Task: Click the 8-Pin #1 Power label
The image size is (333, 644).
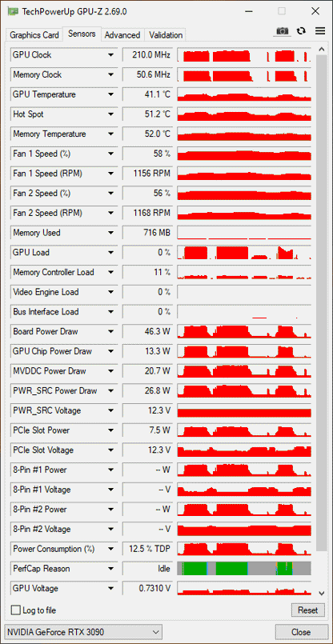Action: click(x=39, y=470)
